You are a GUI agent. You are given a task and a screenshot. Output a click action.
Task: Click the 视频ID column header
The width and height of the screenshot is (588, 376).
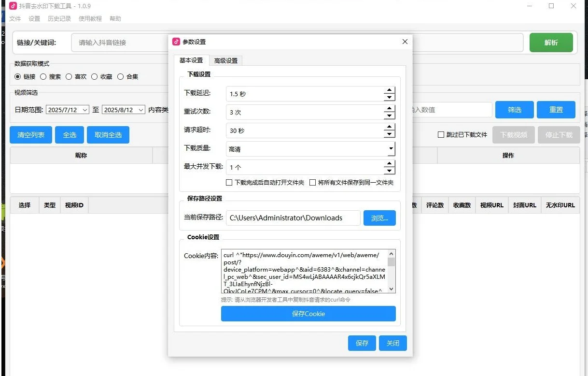click(74, 205)
